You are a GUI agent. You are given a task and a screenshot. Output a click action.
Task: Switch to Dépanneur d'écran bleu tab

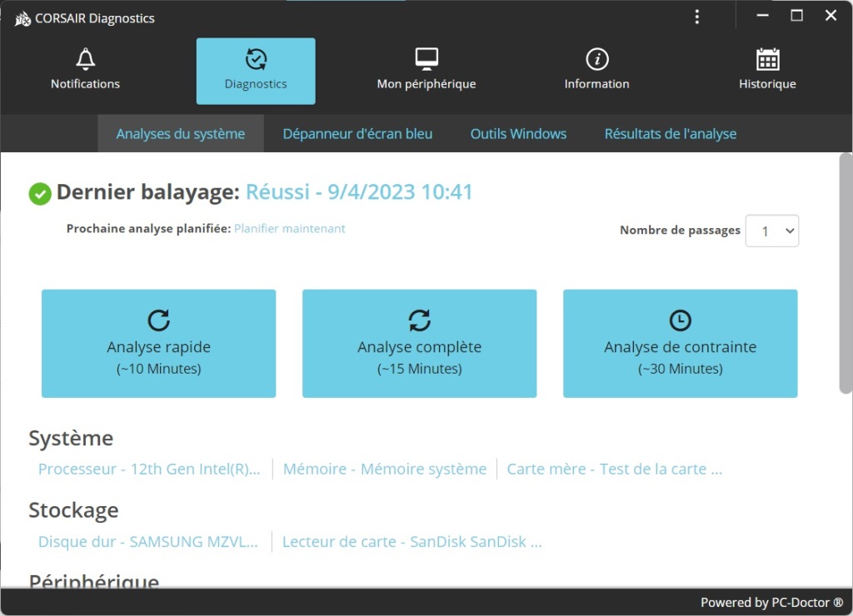tap(357, 133)
